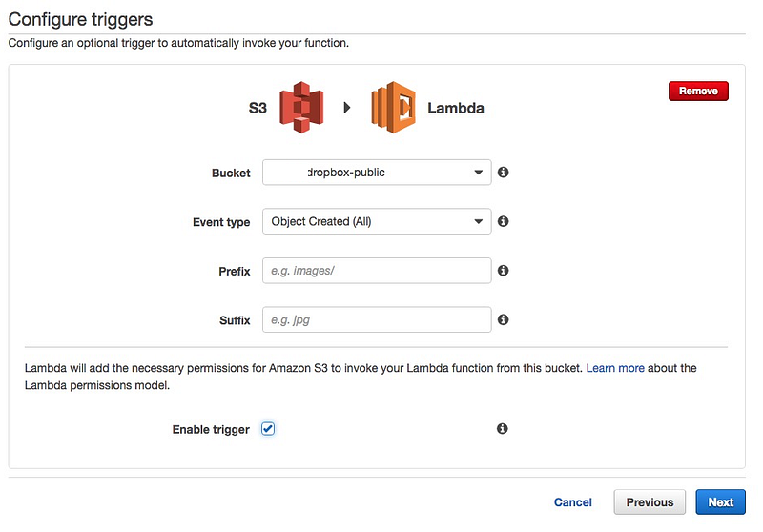Open the info icon next to Bucket
Screen dimensions: 763x532
(x=504, y=173)
